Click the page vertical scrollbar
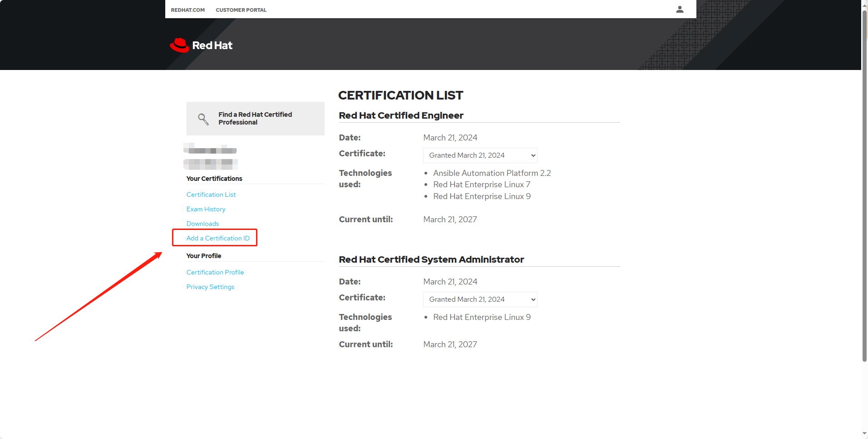The height and width of the screenshot is (439, 868). [864, 186]
